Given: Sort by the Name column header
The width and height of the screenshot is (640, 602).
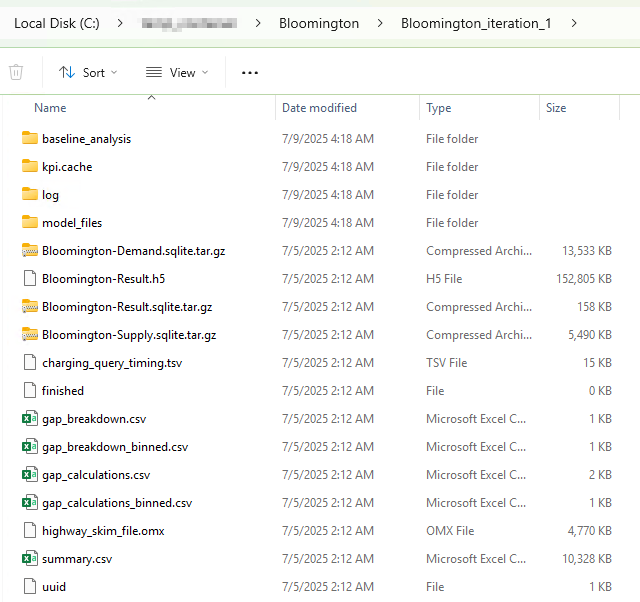Looking at the screenshot, I should [x=50, y=108].
